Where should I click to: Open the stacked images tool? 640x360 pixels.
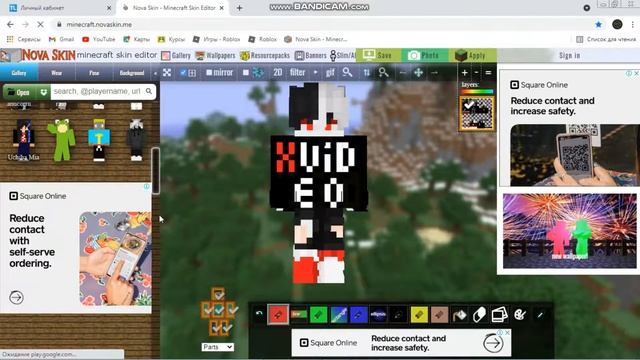pos(499,315)
